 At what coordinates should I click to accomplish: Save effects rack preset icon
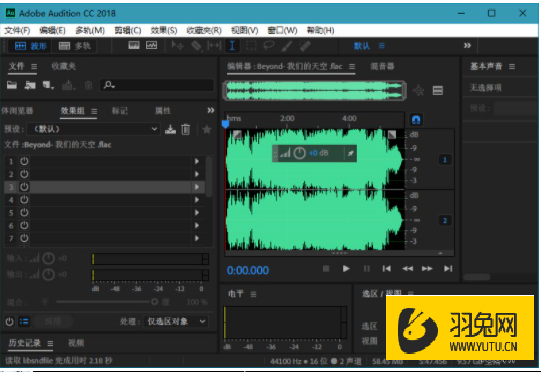170,129
